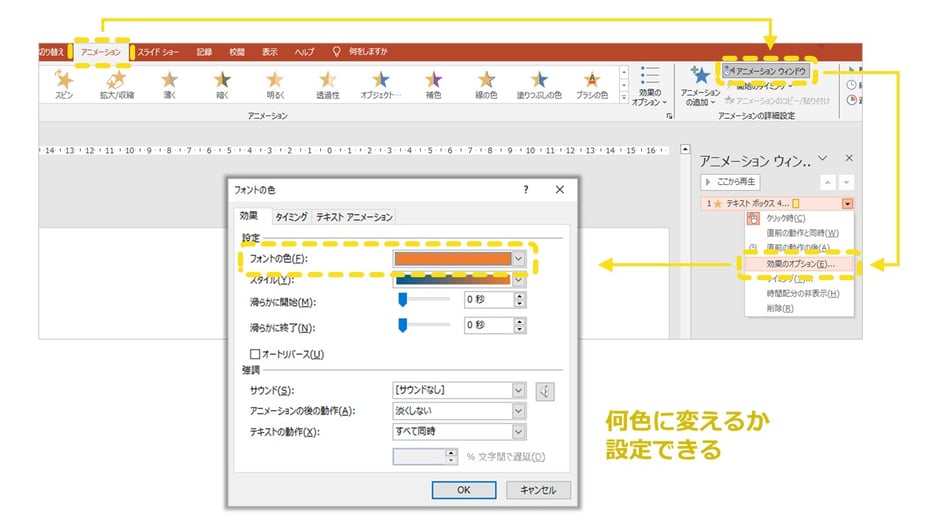The width and height of the screenshot is (940, 528).
Task: Open the 記録 ribbon tab
Action: click(x=204, y=52)
